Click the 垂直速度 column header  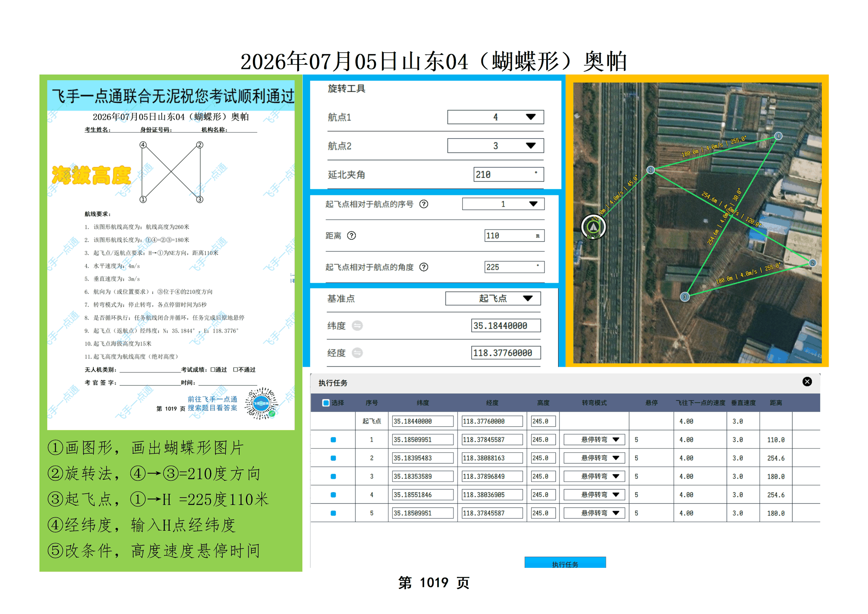[x=743, y=403]
